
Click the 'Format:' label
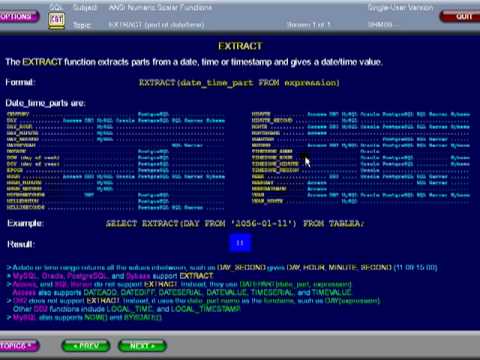click(x=20, y=82)
